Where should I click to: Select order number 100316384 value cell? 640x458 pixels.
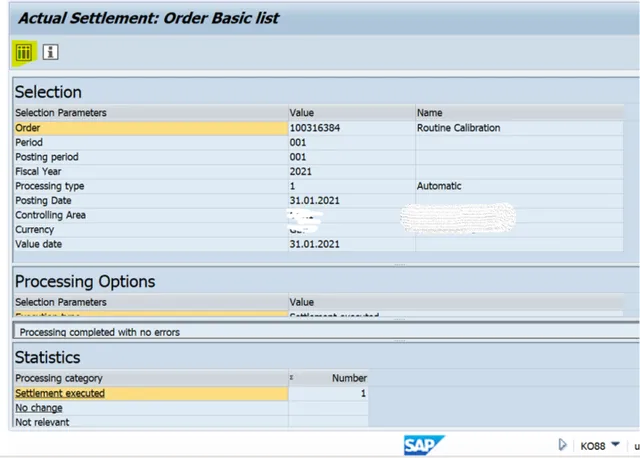314,128
